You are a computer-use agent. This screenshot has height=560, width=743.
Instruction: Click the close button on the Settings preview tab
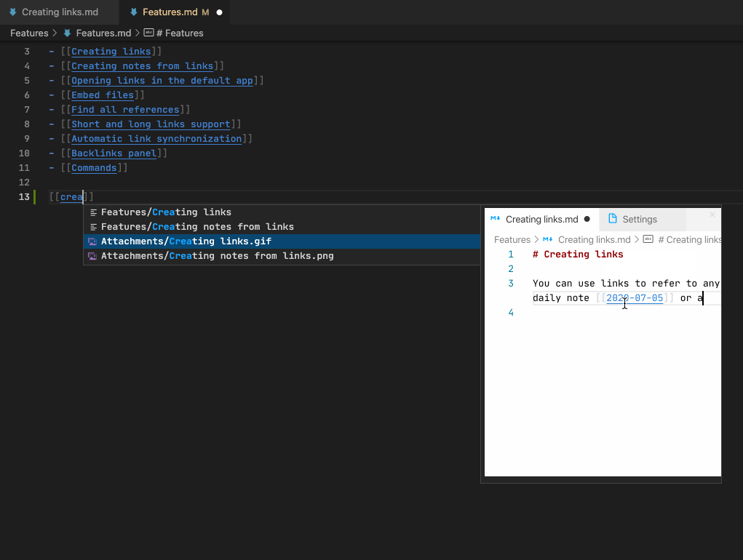711,215
